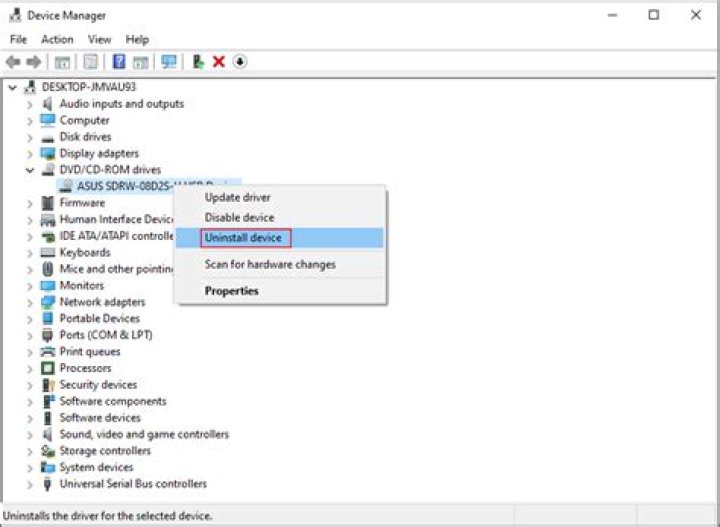Open Properties from the context menu
The image size is (720, 527).
coord(231,291)
